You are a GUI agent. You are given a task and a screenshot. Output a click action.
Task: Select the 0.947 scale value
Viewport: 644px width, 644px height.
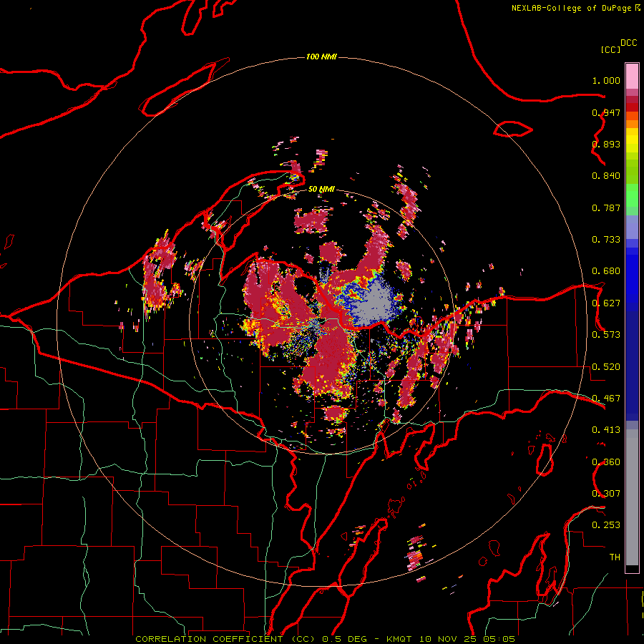[x=606, y=112]
